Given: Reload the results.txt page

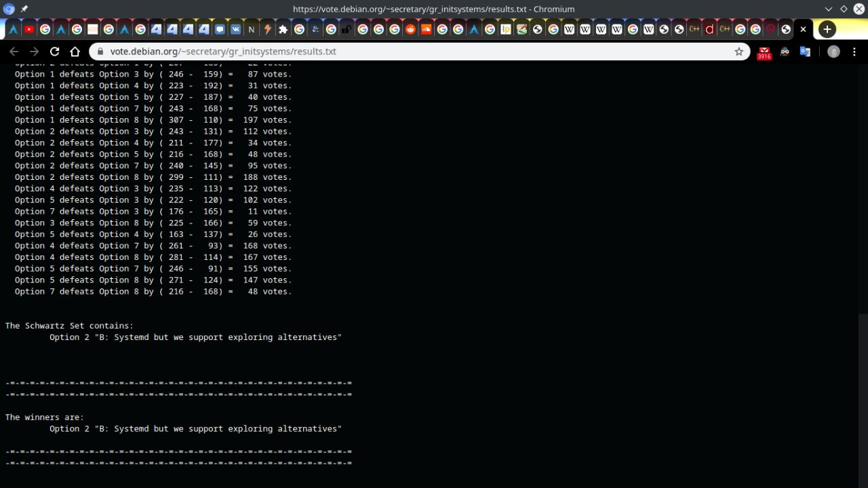Looking at the screenshot, I should 55,52.
